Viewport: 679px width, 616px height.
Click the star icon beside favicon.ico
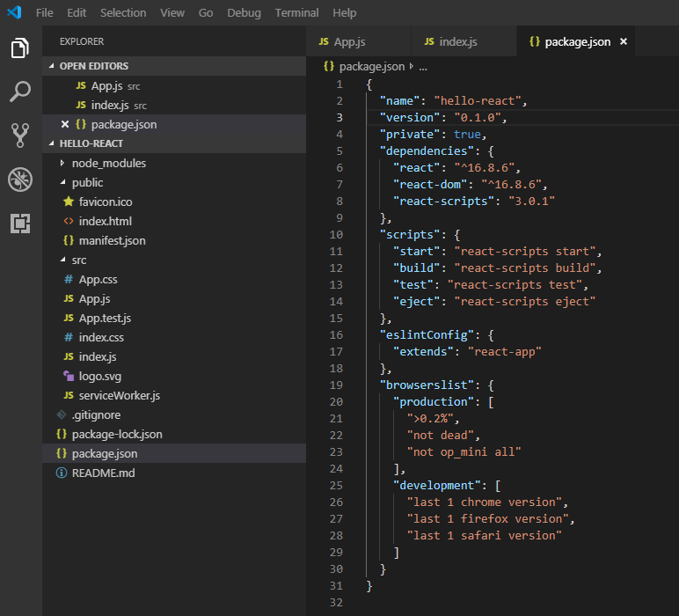pos(69,202)
